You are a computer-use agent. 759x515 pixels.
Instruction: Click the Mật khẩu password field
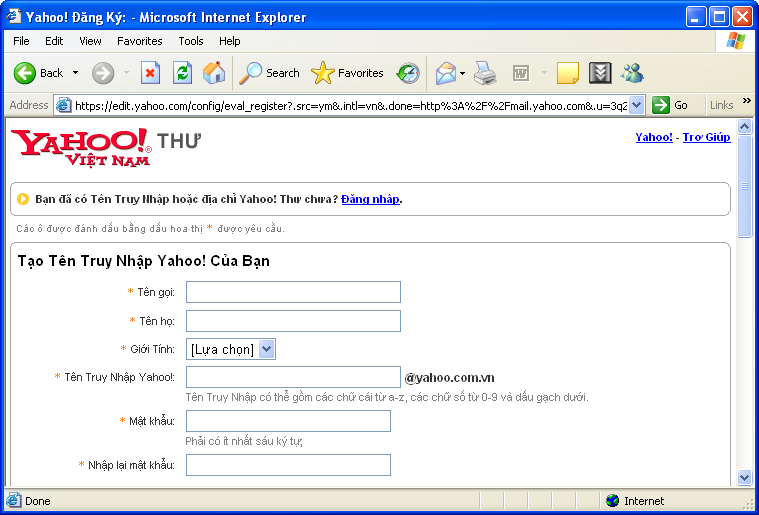[x=288, y=421]
